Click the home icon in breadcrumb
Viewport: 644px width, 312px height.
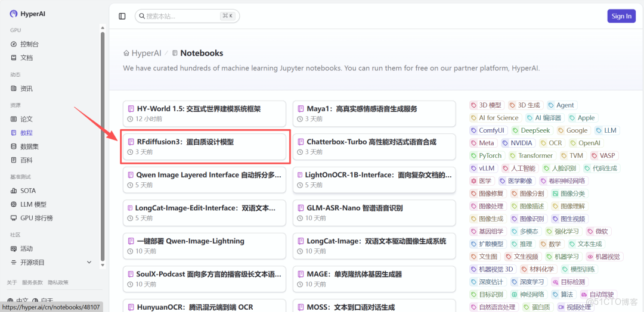[x=126, y=54]
